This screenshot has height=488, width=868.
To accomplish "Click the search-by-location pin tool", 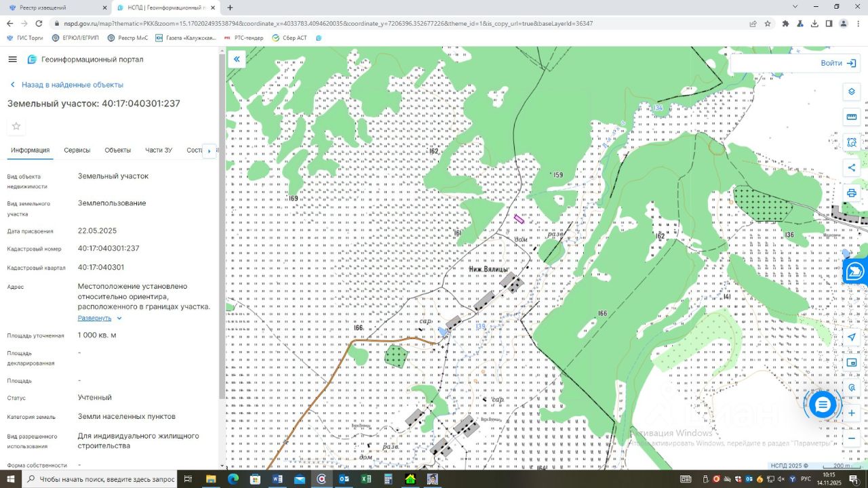I will pos(852,388).
